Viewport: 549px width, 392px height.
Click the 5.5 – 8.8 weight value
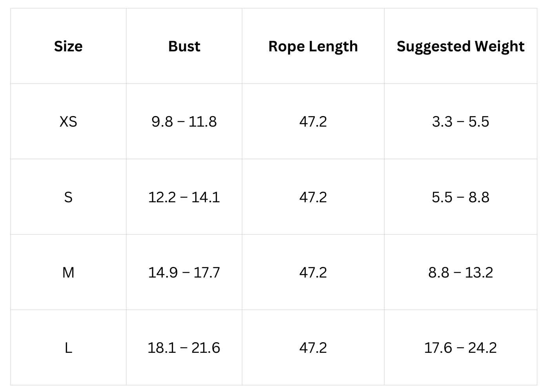coord(460,197)
